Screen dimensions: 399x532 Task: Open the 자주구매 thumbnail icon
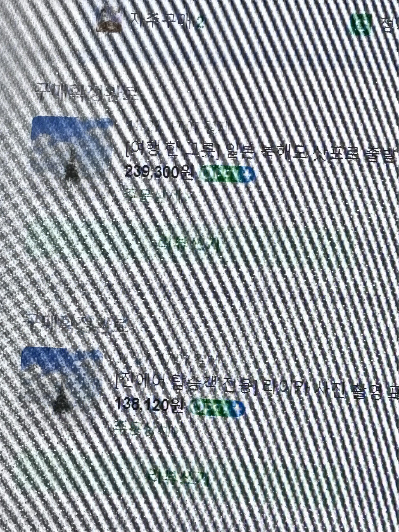108,20
